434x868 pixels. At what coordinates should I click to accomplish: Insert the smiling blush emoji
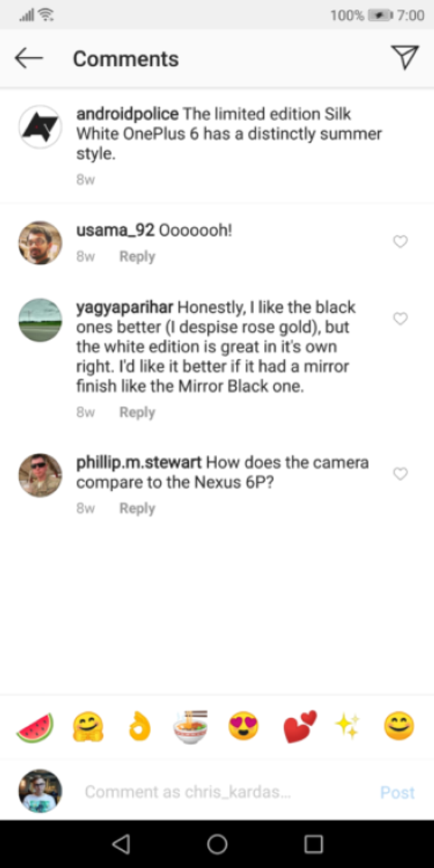click(399, 727)
